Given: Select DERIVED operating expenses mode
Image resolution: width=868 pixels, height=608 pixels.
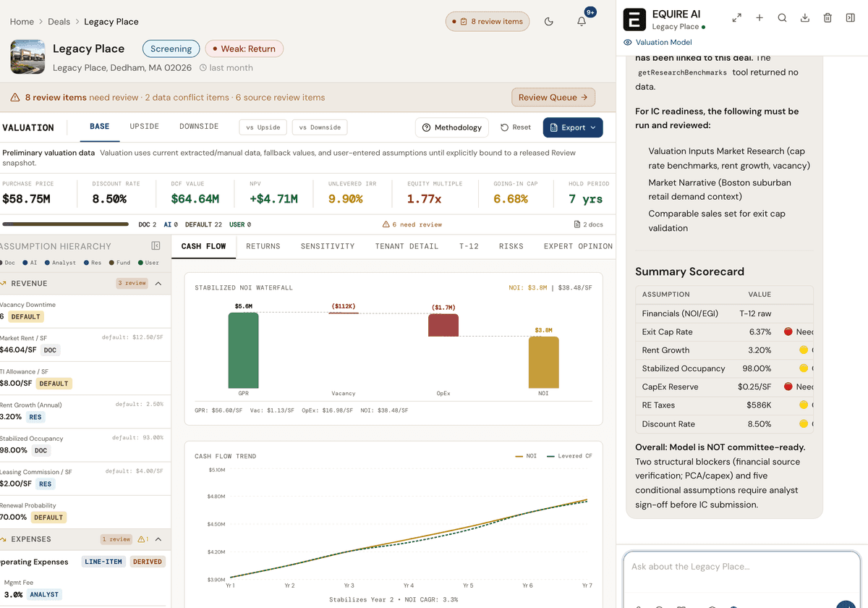Looking at the screenshot, I should tap(148, 562).
